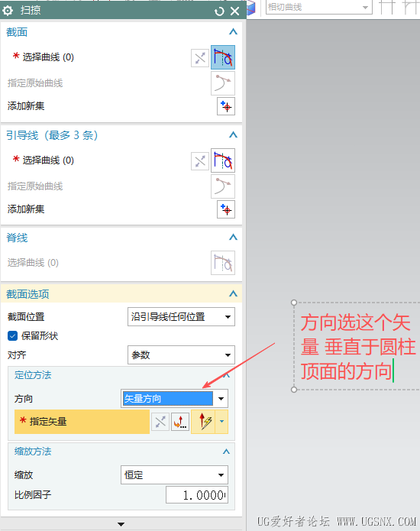Open 方向 矢量方向 dropdown
420x531 pixels.
(x=174, y=399)
